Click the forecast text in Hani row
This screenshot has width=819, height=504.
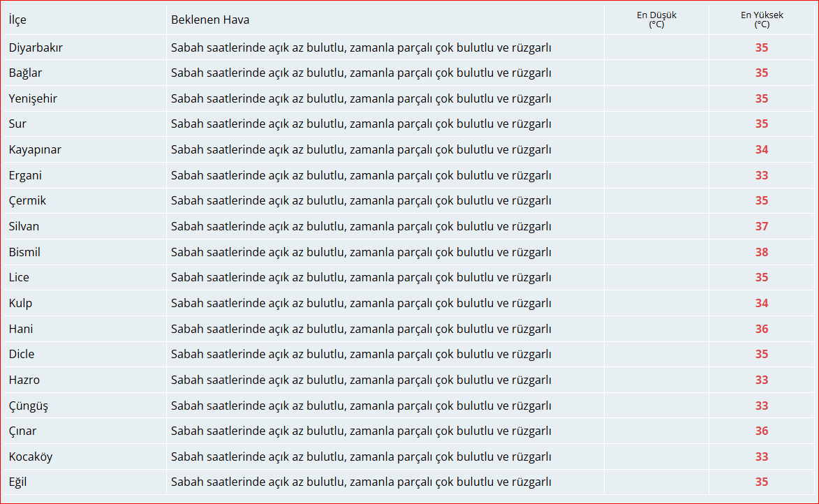click(x=361, y=329)
